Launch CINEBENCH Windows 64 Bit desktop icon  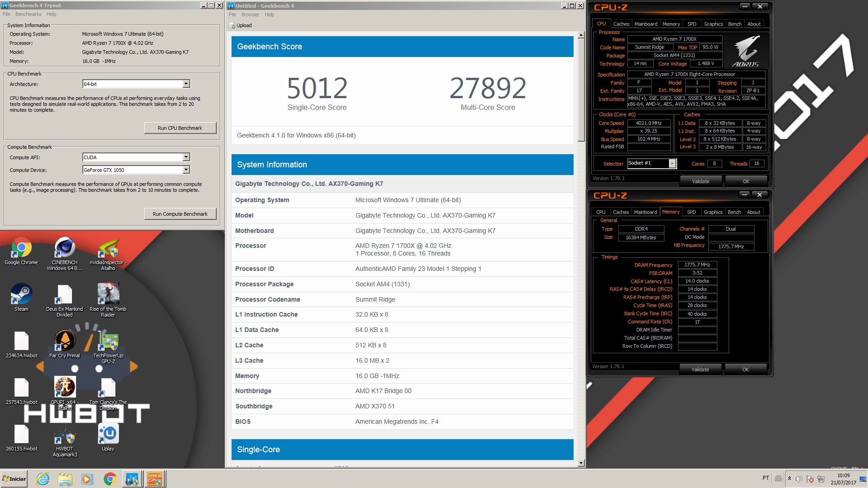pos(65,254)
